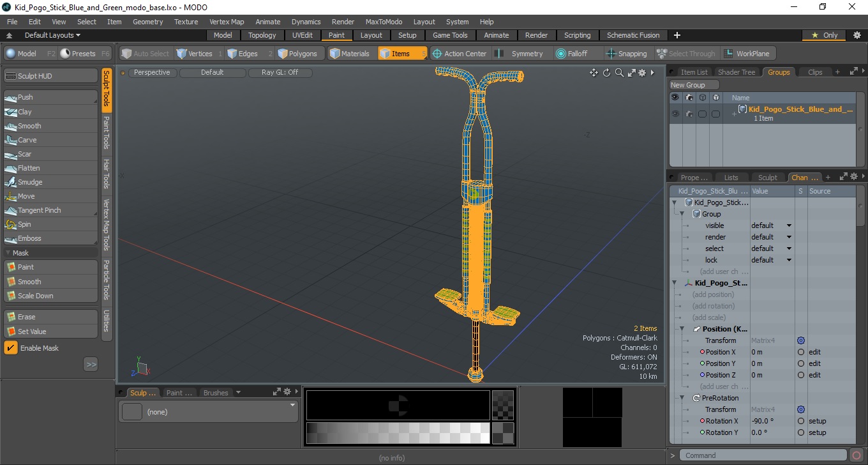Open the render channel default dropdown
Image resolution: width=868 pixels, height=465 pixels.
pos(772,237)
